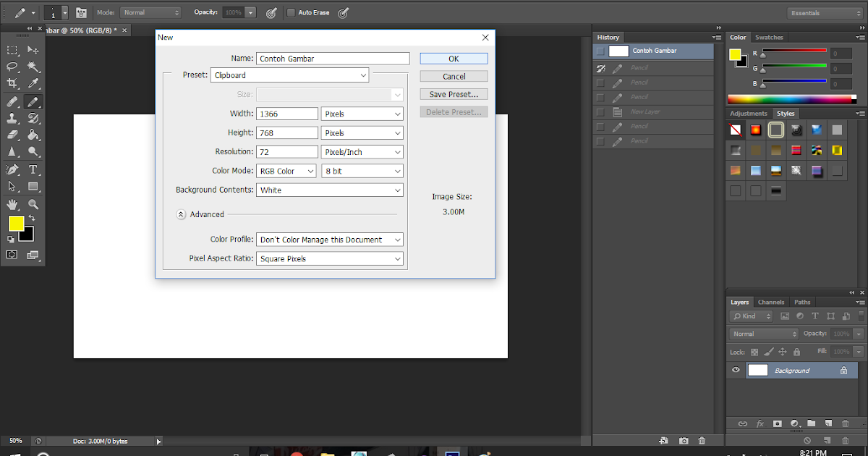Switch to the Swatches tab
Viewport: 868px width, 456px height.
click(x=769, y=37)
